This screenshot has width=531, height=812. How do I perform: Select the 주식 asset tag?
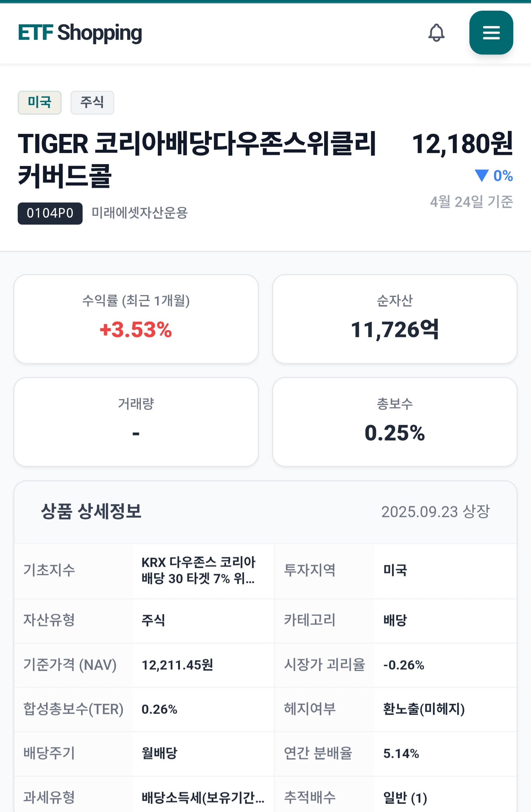click(x=92, y=103)
